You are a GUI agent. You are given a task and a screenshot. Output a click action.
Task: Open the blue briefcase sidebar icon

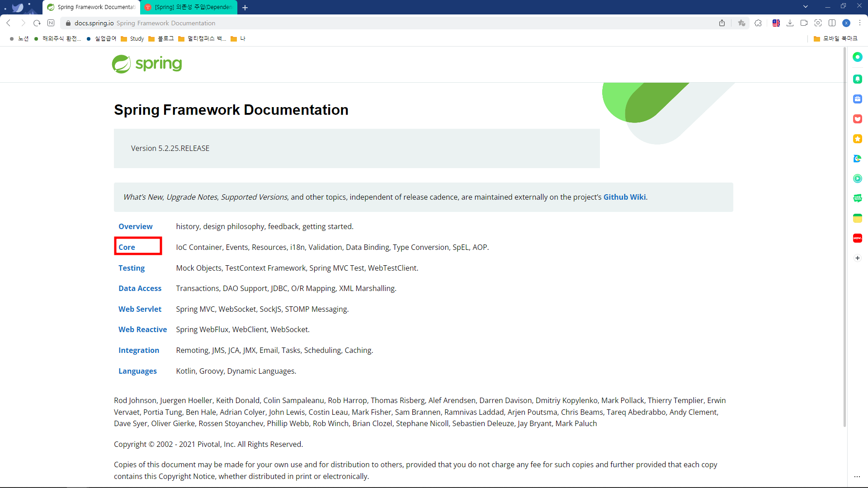[x=858, y=99]
